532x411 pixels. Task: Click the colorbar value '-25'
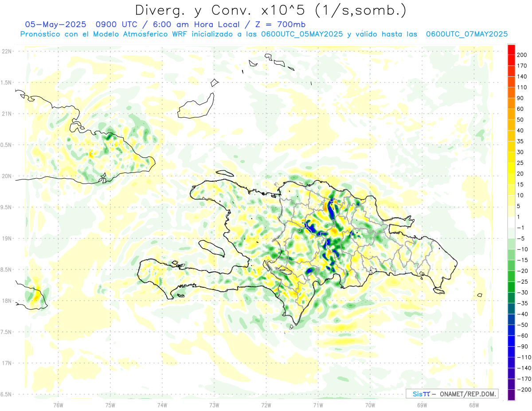tap(524, 282)
